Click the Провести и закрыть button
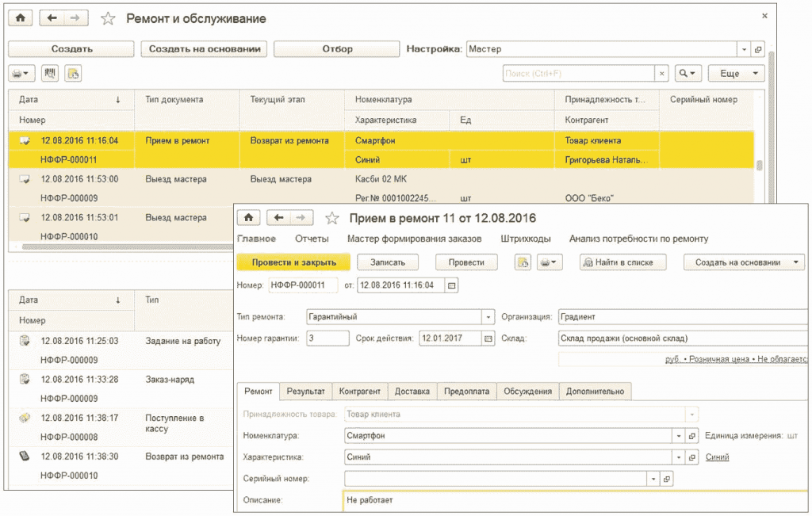This screenshot has height=516, width=812. [x=293, y=262]
